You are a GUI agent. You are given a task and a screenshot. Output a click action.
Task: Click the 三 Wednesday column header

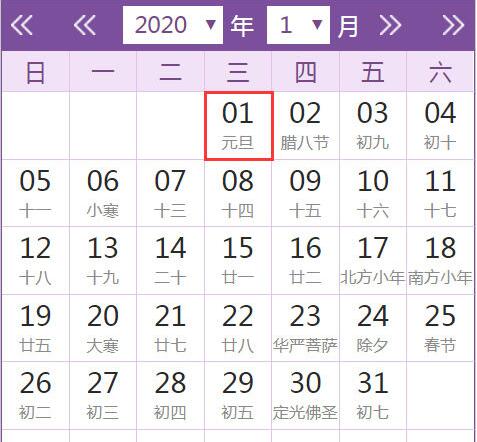click(238, 72)
